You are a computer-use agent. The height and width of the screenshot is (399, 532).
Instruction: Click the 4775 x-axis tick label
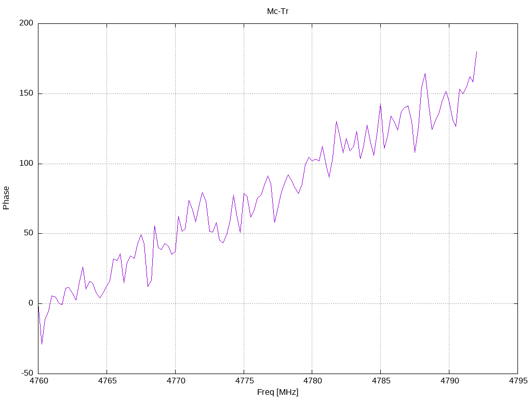244,381
